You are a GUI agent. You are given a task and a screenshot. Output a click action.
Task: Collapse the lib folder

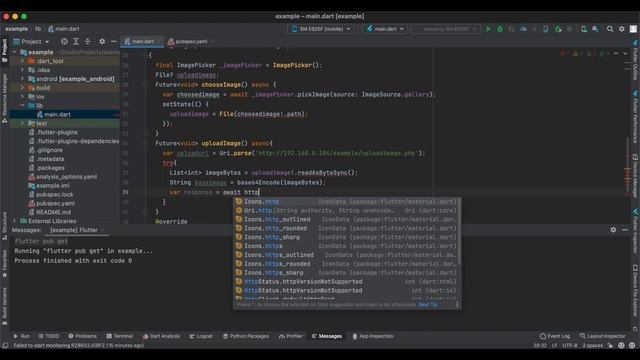(22, 105)
